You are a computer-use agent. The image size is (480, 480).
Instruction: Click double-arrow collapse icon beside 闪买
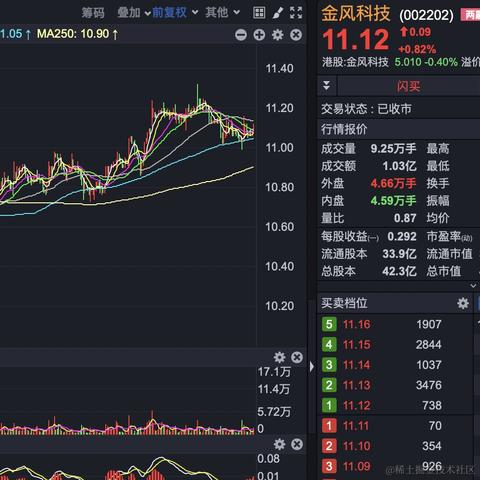(x=327, y=86)
